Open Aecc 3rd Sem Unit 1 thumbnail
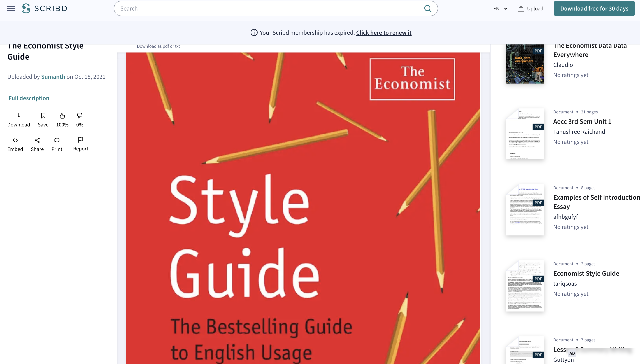Image resolution: width=640 pixels, height=364 pixels. [x=525, y=134]
